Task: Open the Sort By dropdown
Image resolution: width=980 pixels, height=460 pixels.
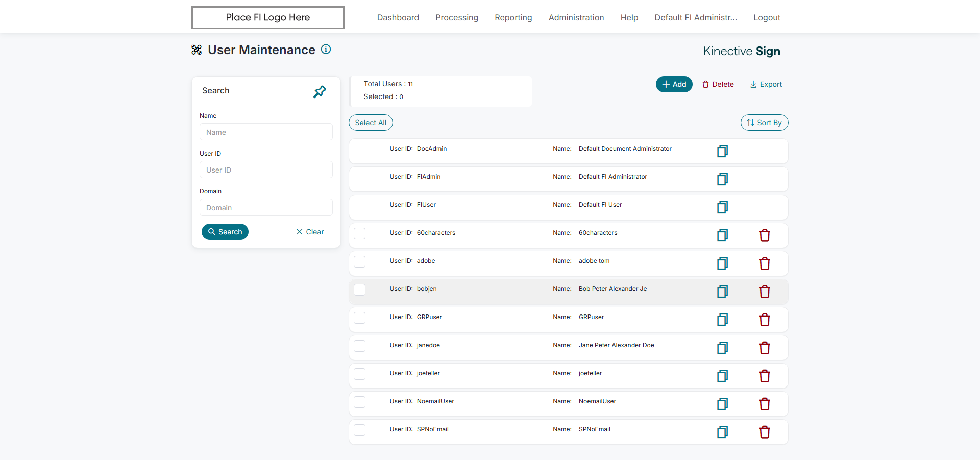Action: (x=764, y=123)
